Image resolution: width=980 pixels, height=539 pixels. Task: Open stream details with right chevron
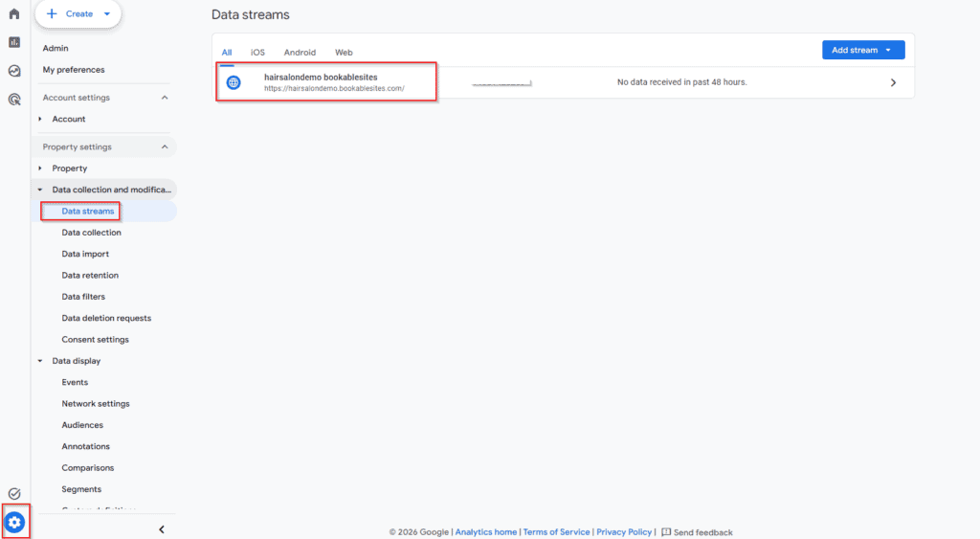893,82
